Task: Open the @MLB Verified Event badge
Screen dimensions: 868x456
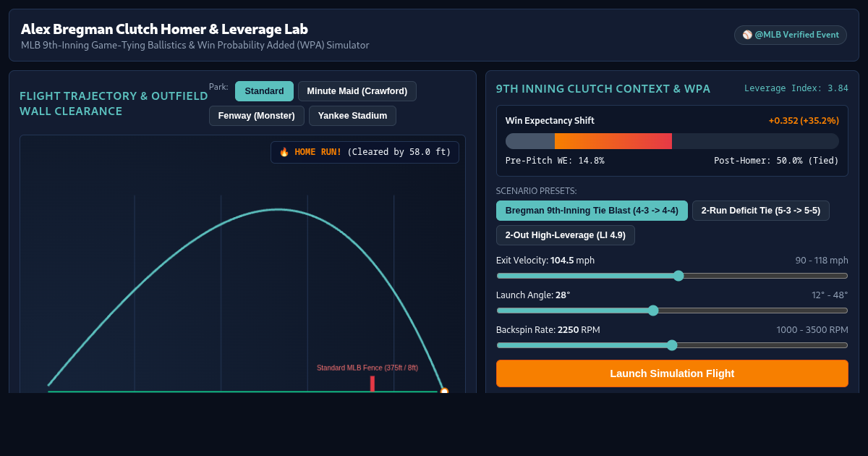Action: pos(791,35)
